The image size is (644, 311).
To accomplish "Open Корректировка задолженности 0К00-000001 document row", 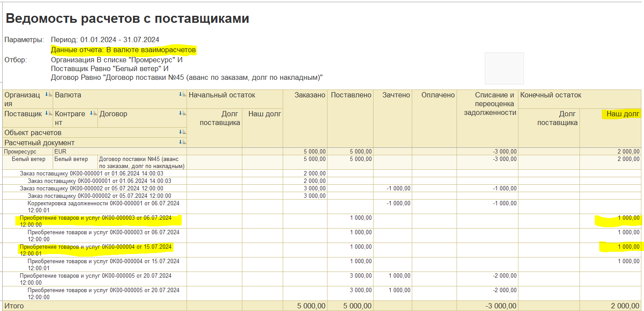I will tap(103, 207).
